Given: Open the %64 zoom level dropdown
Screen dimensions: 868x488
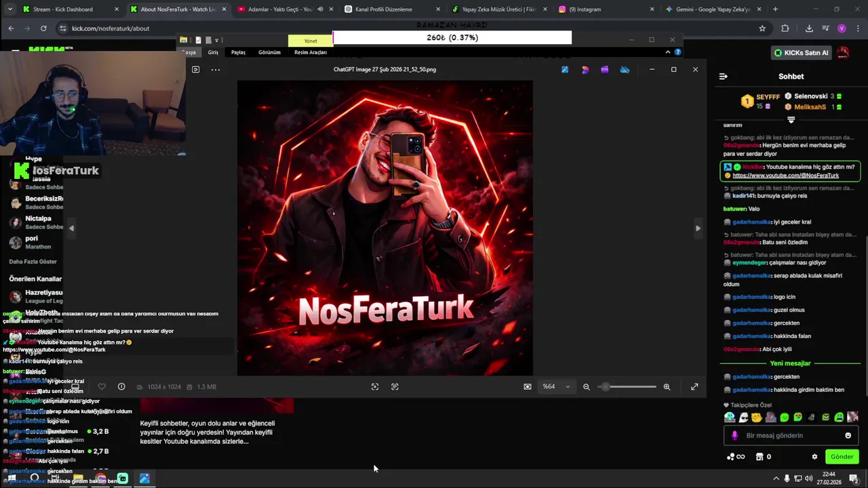Looking at the screenshot, I should [556, 386].
